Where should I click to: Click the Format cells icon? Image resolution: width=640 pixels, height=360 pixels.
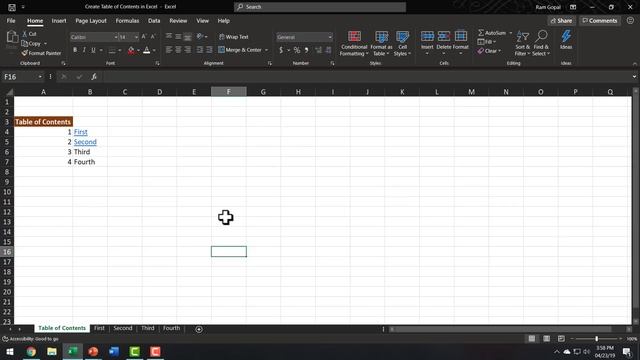click(461, 37)
